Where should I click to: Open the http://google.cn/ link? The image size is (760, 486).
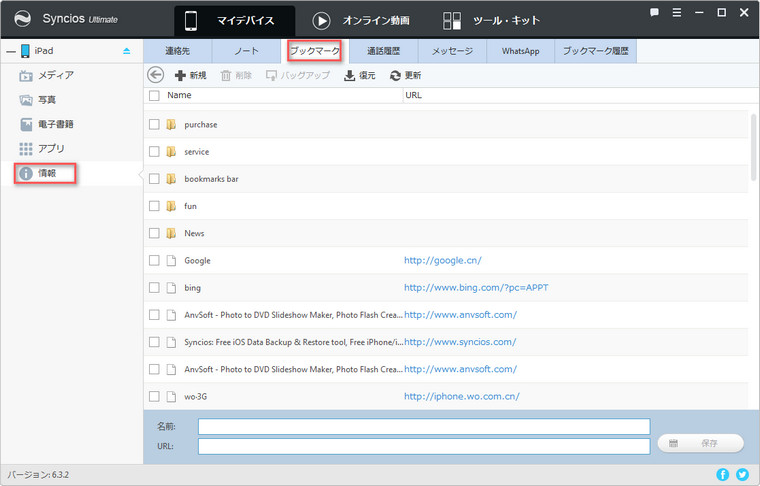pos(443,261)
